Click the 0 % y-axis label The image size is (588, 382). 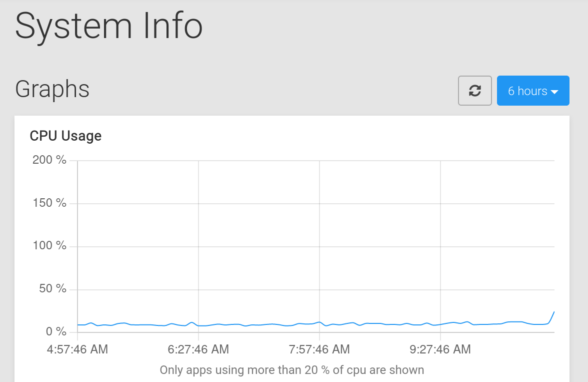point(55,331)
